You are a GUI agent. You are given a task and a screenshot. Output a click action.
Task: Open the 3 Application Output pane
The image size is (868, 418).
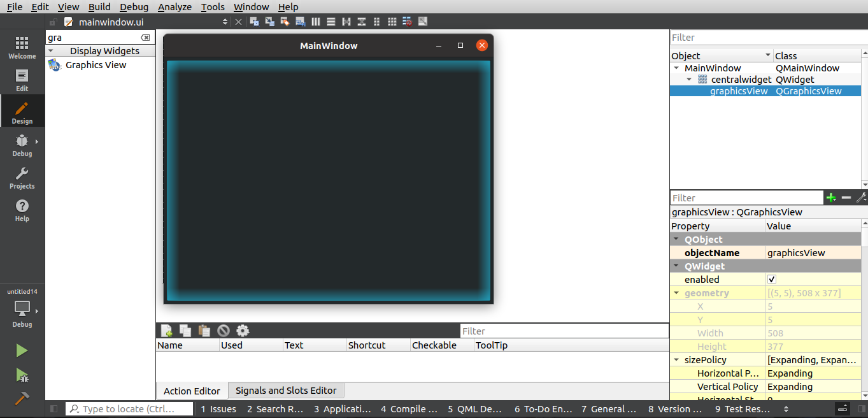343,409
